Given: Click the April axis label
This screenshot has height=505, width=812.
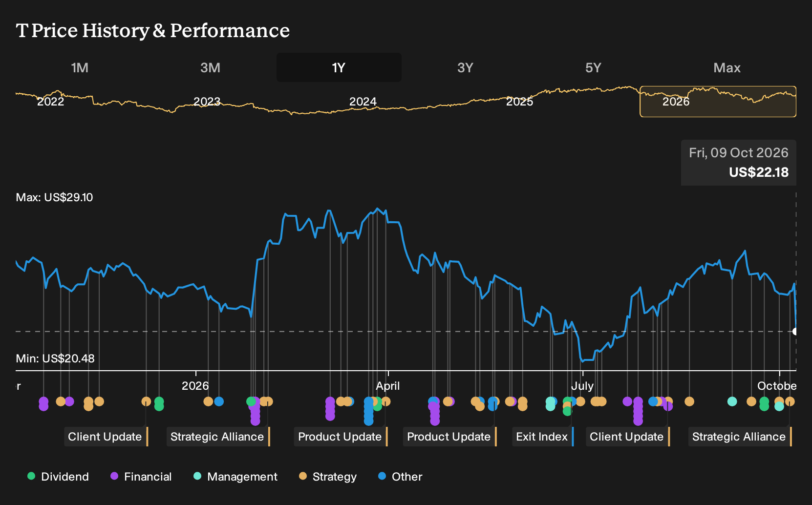Looking at the screenshot, I should (x=388, y=386).
